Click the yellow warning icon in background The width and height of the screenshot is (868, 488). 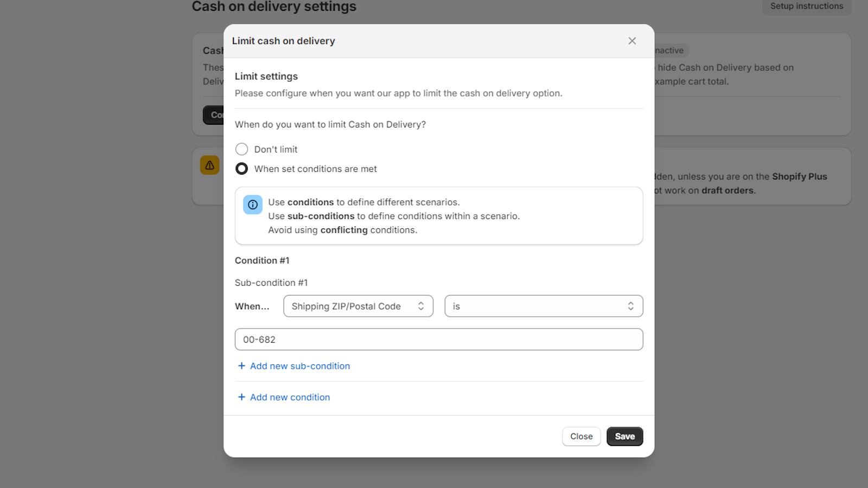click(x=209, y=165)
